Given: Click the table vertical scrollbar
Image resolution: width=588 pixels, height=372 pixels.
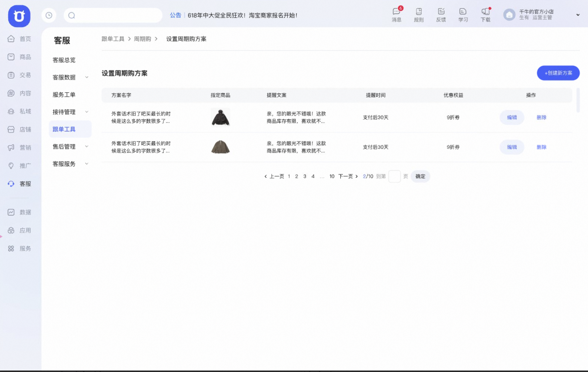Looking at the screenshot, I should click(x=578, y=100).
